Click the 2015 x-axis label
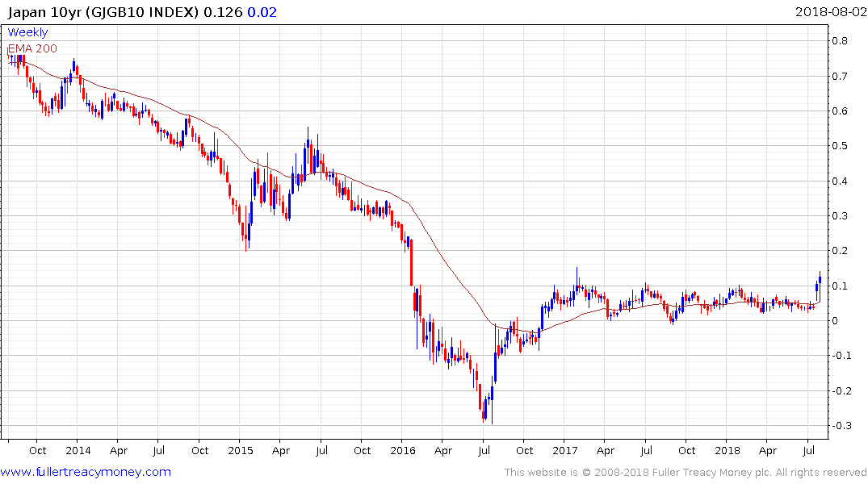Viewport: 868px width, 484px height. [x=241, y=451]
